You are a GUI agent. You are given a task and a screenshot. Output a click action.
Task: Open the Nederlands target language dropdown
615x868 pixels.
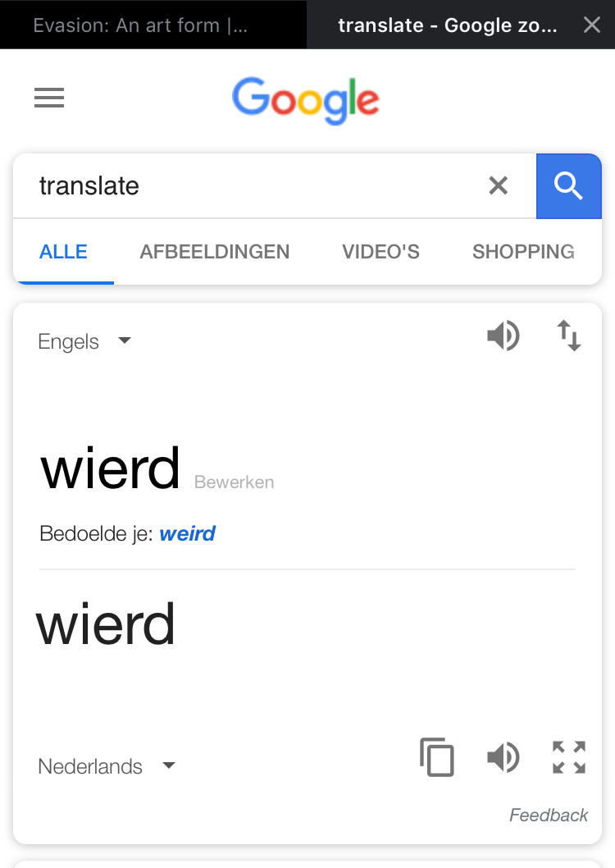107,766
